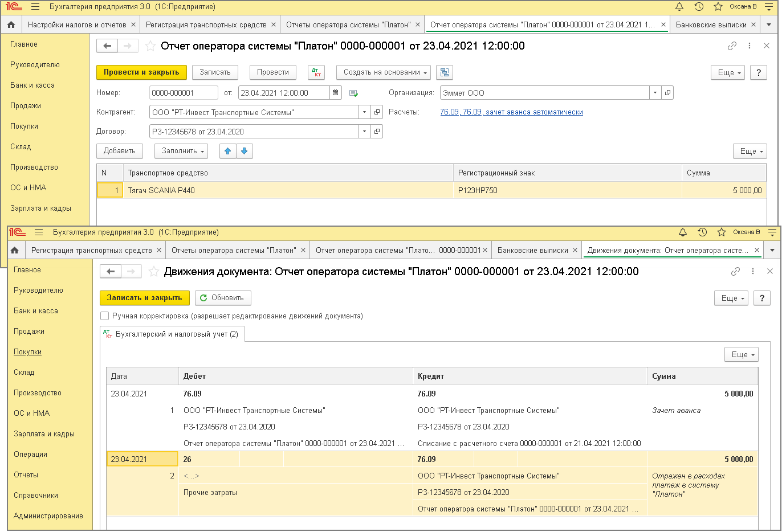The height and width of the screenshot is (532, 782).
Task: Click Добавить button above vehicles table
Action: click(120, 151)
